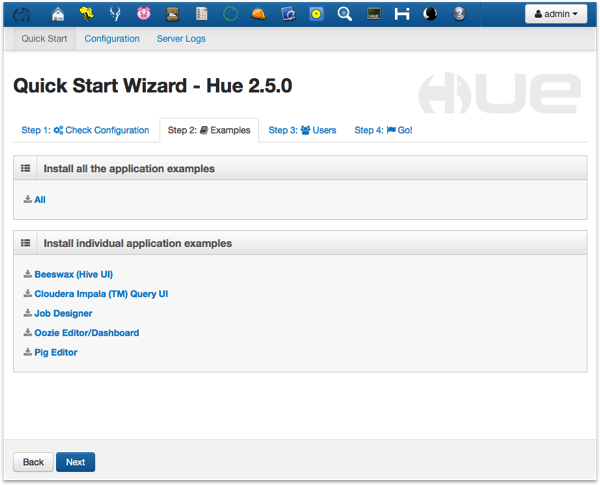Open Oozie editor via the compass icon
Image resolution: width=600 pixels, height=485 pixels.
[288, 14]
